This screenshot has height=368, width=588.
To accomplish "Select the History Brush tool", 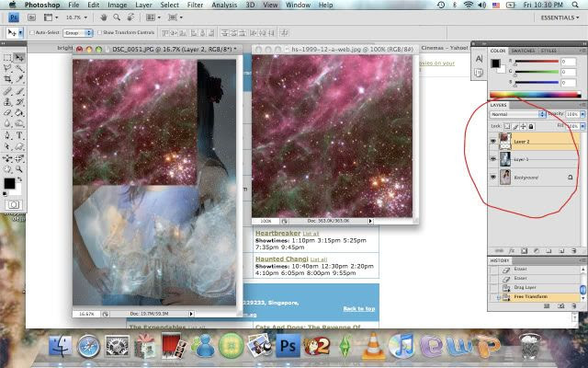I will pos(18,102).
